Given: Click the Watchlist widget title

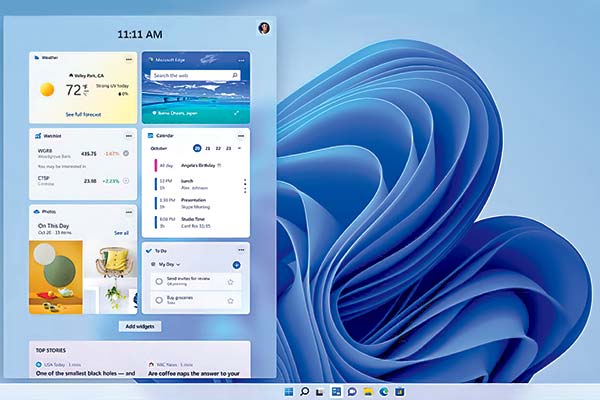Looking at the screenshot, I should [x=52, y=136].
